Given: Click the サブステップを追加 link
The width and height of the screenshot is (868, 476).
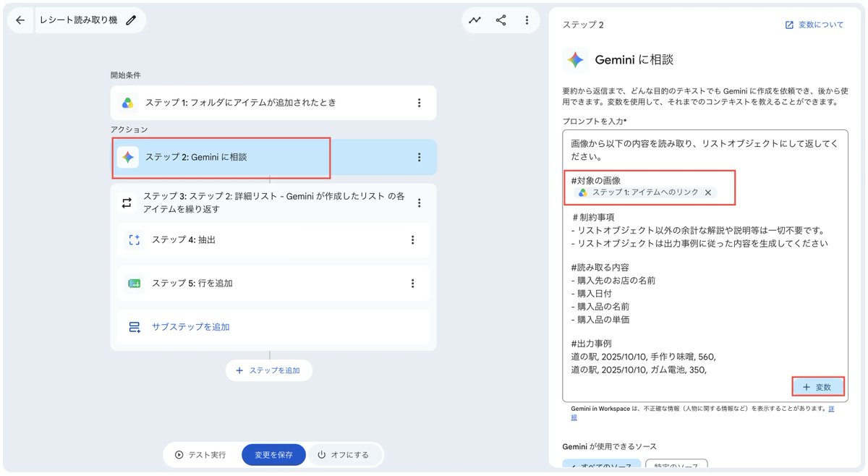Looking at the screenshot, I should tap(190, 327).
